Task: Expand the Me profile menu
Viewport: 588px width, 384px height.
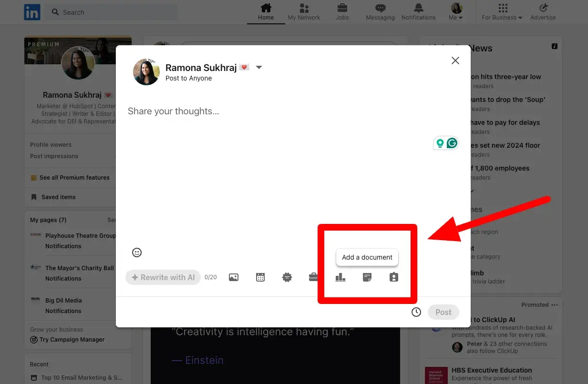Action: (x=456, y=12)
